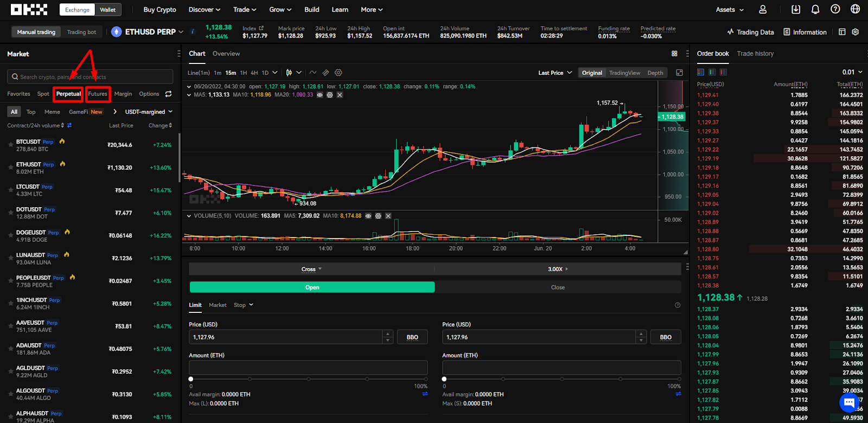Open the user profile icon

click(763, 10)
